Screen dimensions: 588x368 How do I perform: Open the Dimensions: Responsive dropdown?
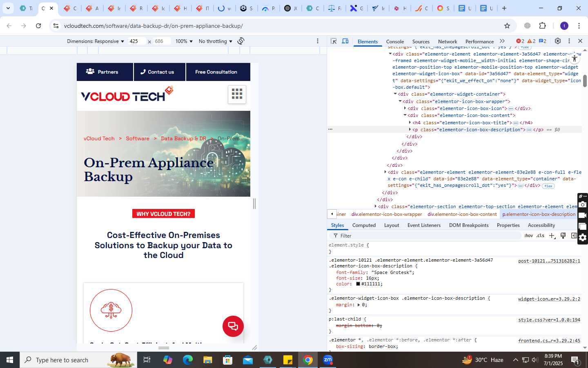[96, 41]
